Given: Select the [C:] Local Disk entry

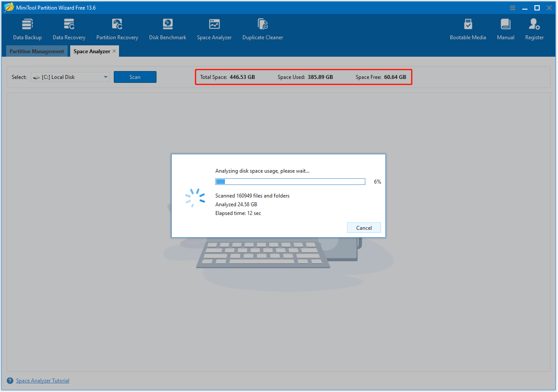Looking at the screenshot, I should pos(65,77).
